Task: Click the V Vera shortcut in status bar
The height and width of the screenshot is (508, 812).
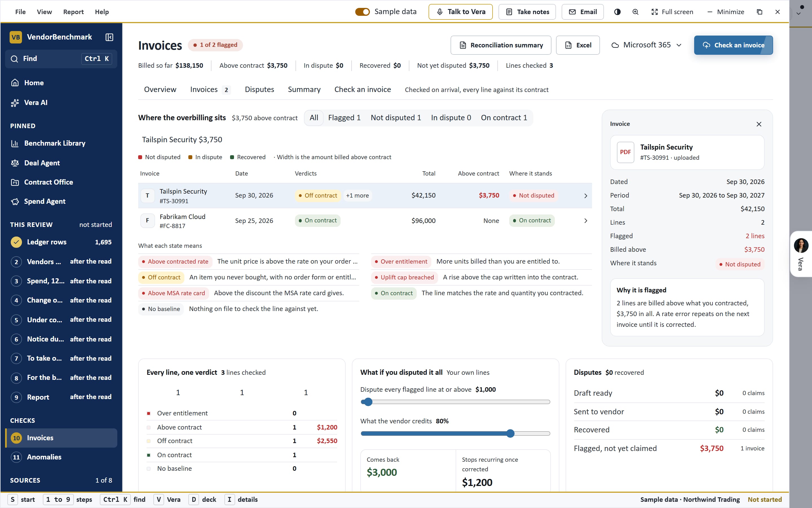Action: tap(167, 500)
